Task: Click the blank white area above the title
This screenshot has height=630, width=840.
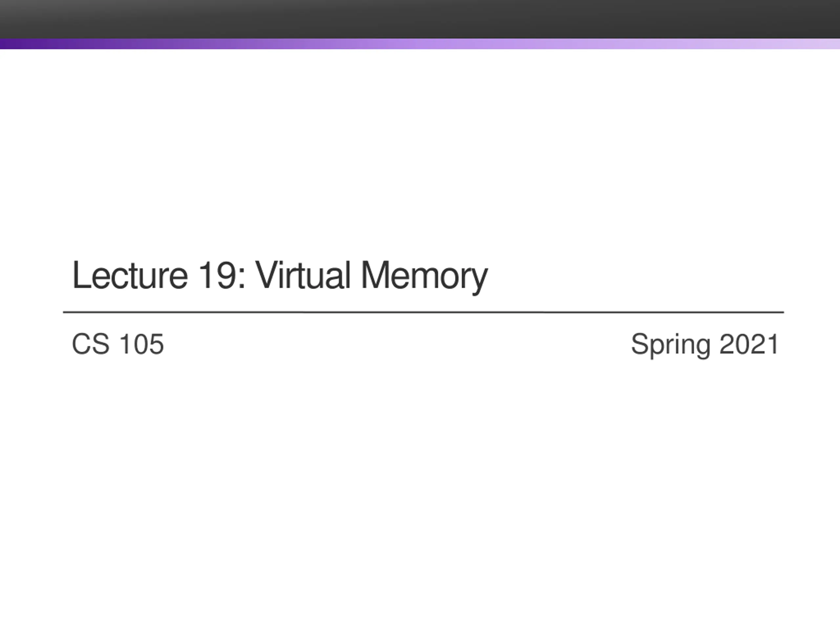Action: 420,152
